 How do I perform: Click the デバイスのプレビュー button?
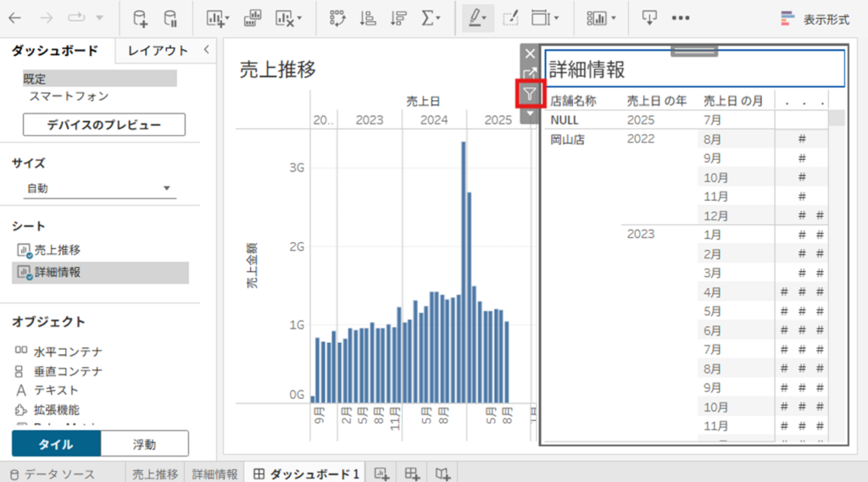(104, 125)
